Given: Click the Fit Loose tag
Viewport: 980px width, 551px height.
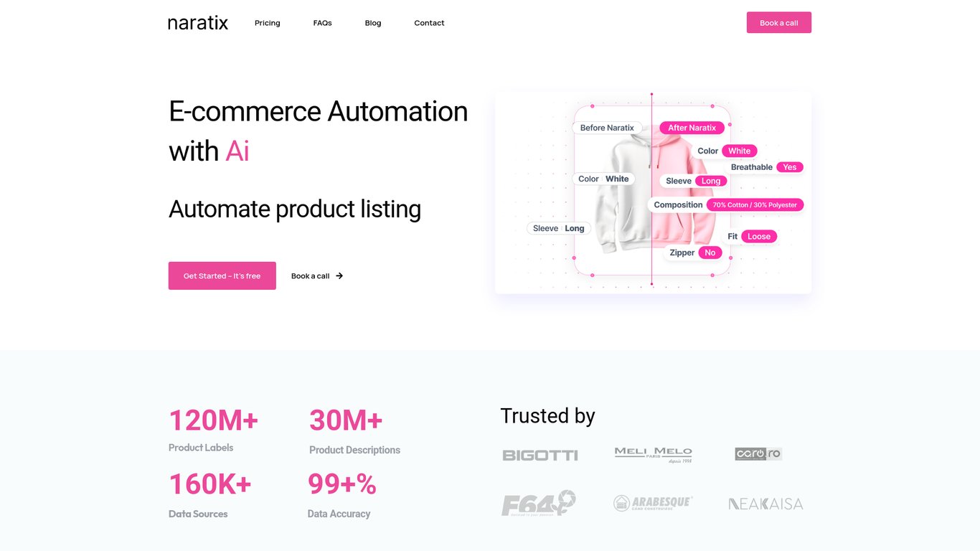Looking at the screenshot, I should 751,236.
